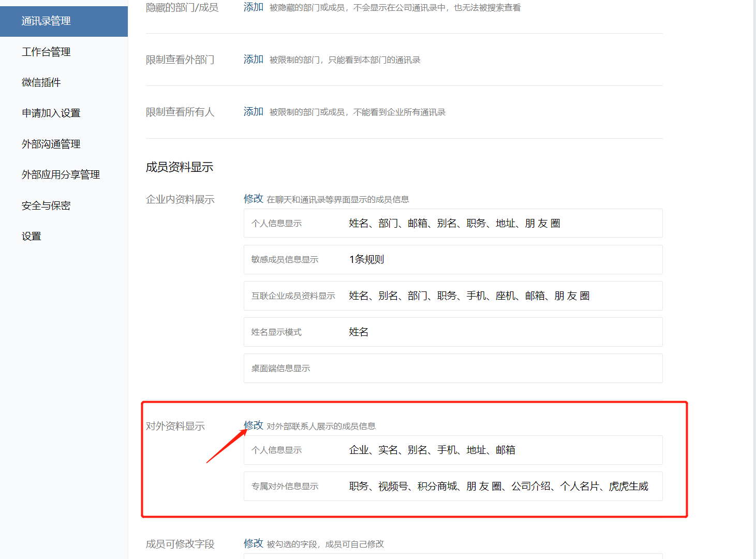Click the 桌面端信息显示 row
756x559 pixels.
click(x=453, y=368)
